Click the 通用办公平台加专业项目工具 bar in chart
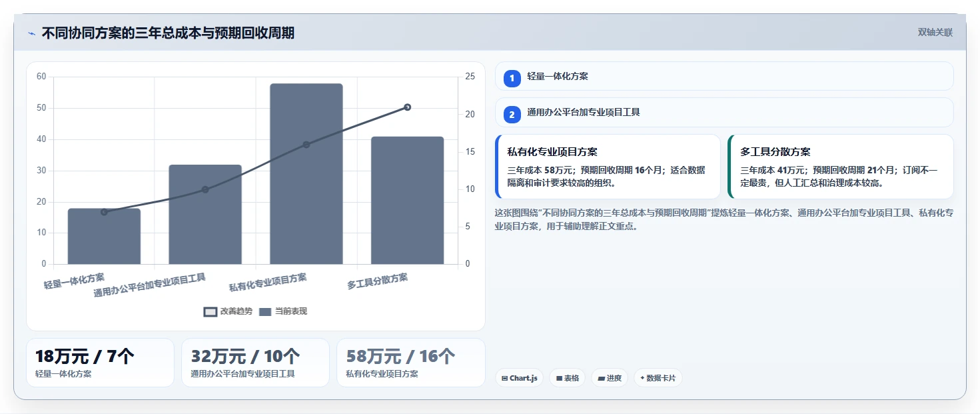This screenshot has height=414, width=980. [205, 215]
